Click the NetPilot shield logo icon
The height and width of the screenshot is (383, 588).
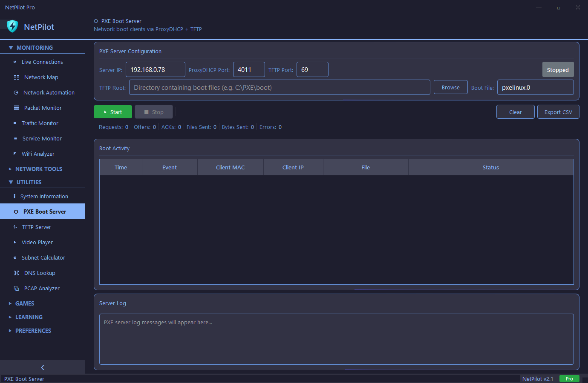pyautogui.click(x=12, y=26)
